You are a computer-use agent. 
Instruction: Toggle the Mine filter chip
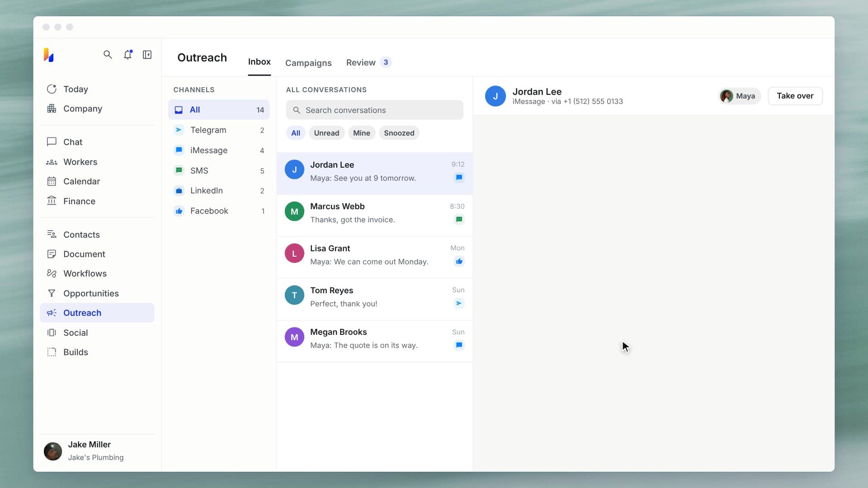point(362,133)
